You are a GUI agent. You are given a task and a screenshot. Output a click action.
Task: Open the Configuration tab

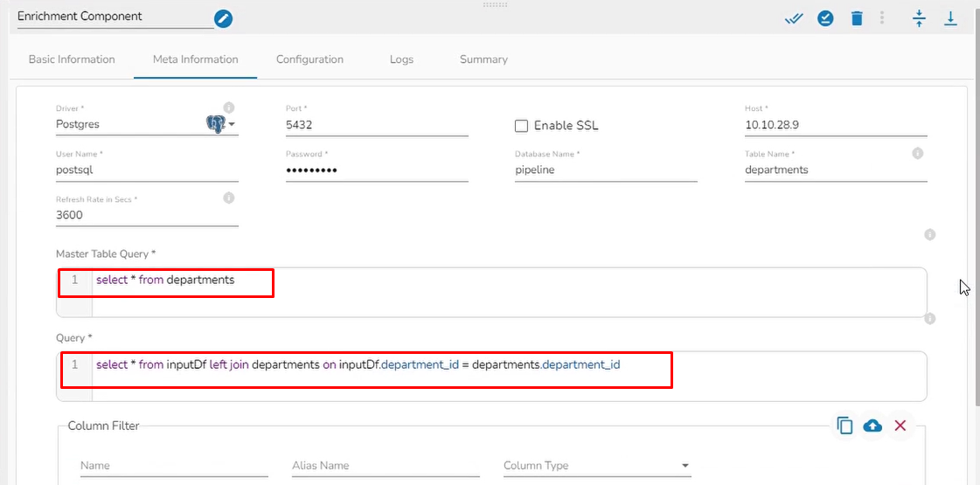[309, 59]
